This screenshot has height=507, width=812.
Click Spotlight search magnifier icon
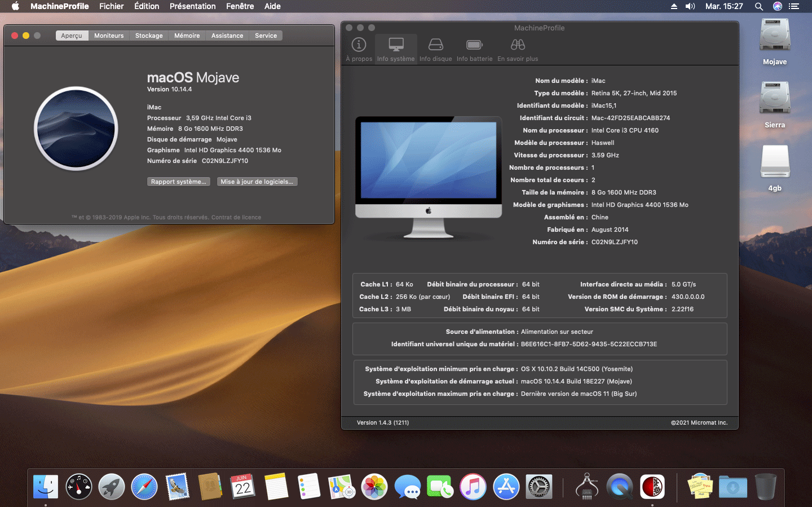(x=759, y=6)
